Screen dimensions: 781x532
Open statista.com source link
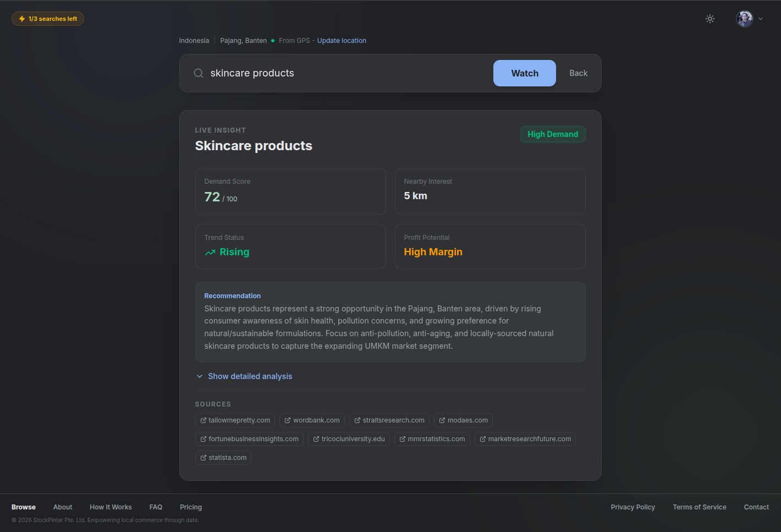[x=223, y=458]
